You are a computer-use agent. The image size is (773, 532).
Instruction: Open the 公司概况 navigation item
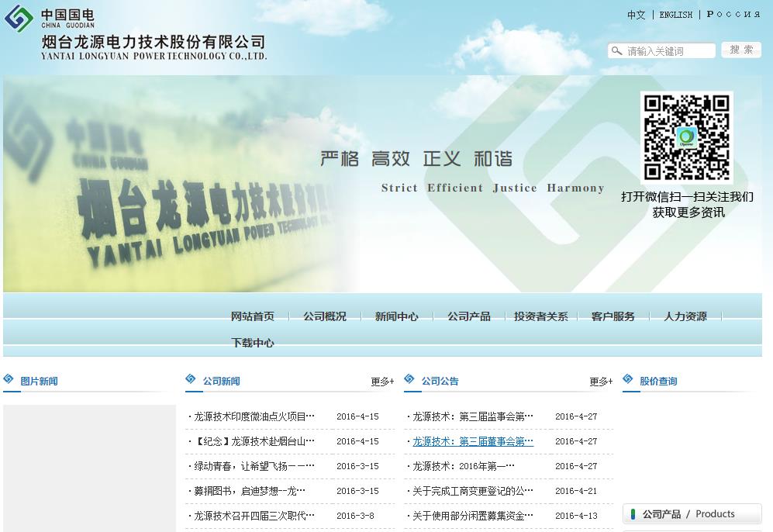click(325, 316)
